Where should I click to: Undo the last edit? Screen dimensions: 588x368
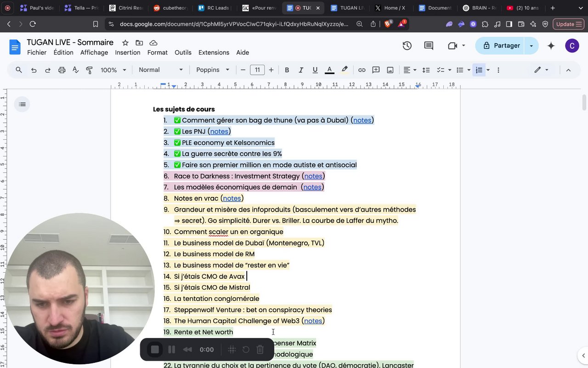[x=34, y=70]
